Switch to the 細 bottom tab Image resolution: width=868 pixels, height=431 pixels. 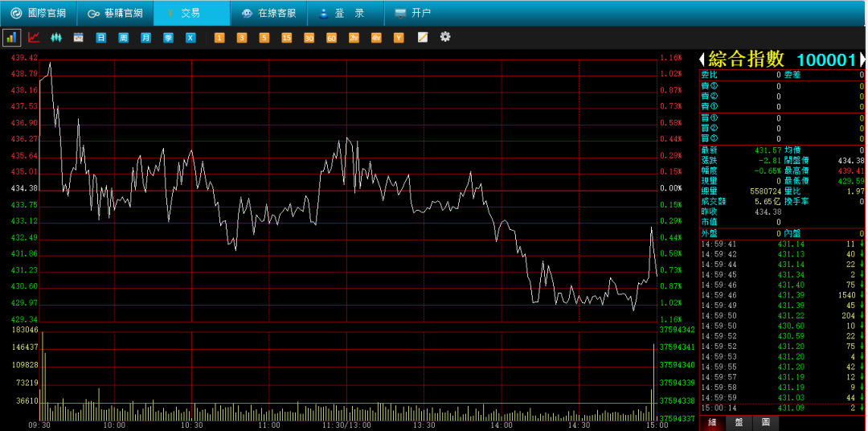(x=712, y=422)
